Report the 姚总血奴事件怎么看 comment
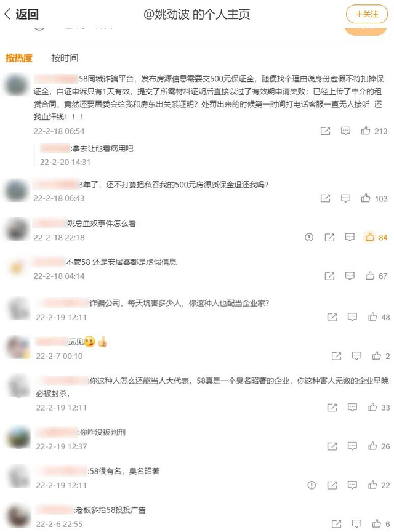 pyautogui.click(x=309, y=237)
